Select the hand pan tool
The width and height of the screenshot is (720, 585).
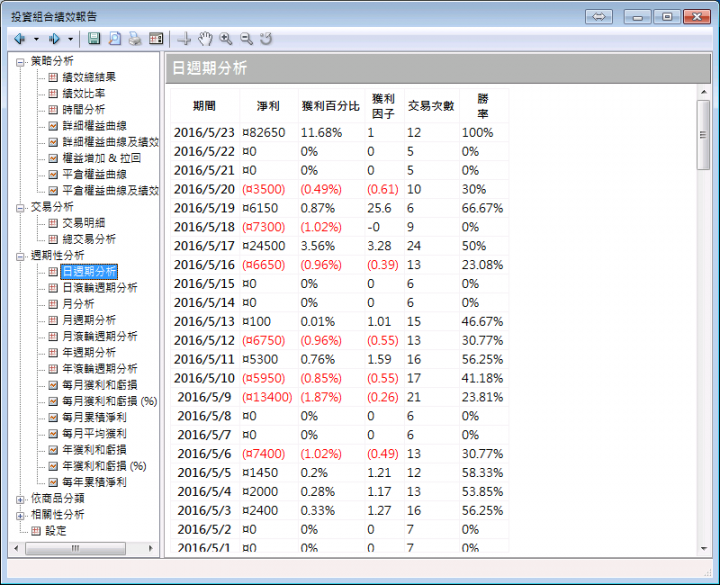pos(205,39)
